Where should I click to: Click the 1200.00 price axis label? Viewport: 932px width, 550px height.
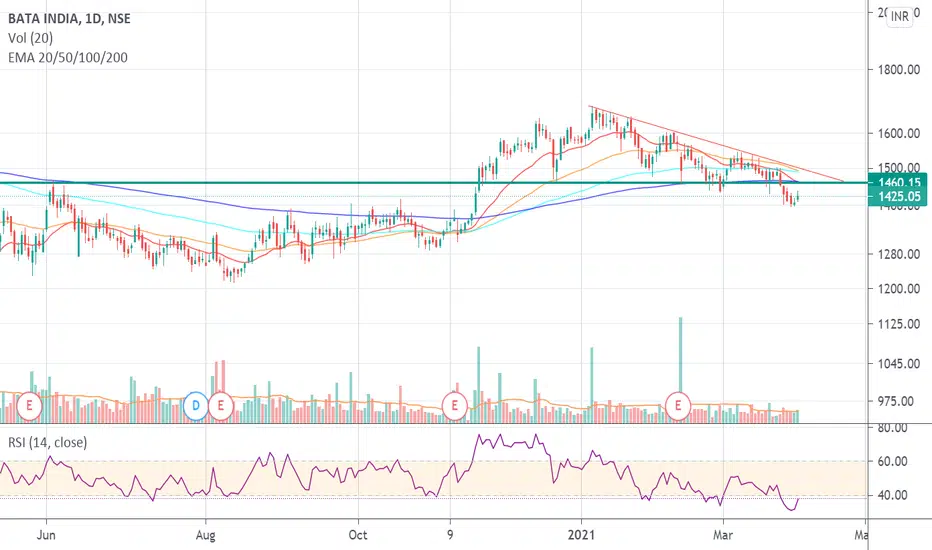[x=899, y=288]
